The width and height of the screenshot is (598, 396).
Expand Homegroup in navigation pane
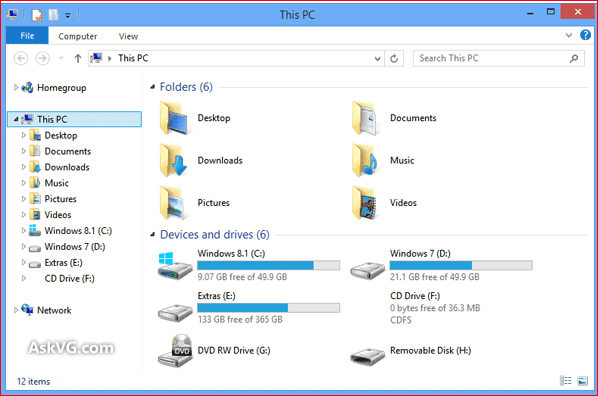16,87
